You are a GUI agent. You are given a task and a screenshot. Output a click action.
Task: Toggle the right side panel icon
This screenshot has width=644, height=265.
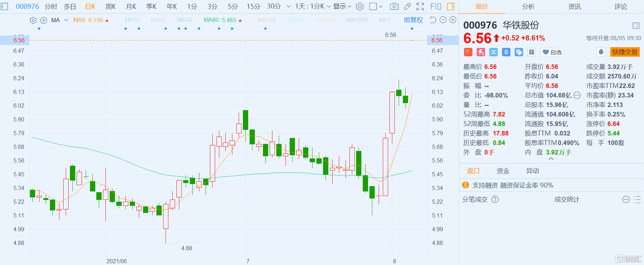pos(450,6)
